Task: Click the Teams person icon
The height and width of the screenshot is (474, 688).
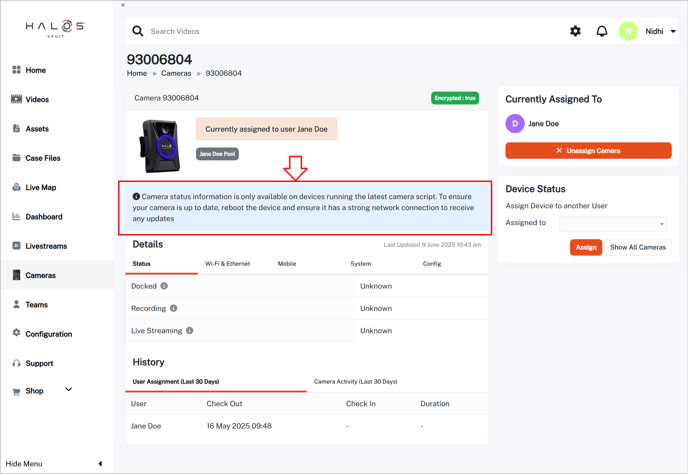Action: click(16, 304)
